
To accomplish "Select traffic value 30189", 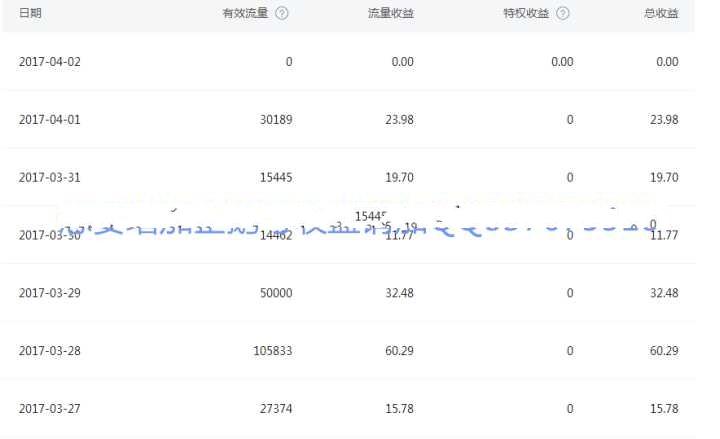I will point(276,119).
